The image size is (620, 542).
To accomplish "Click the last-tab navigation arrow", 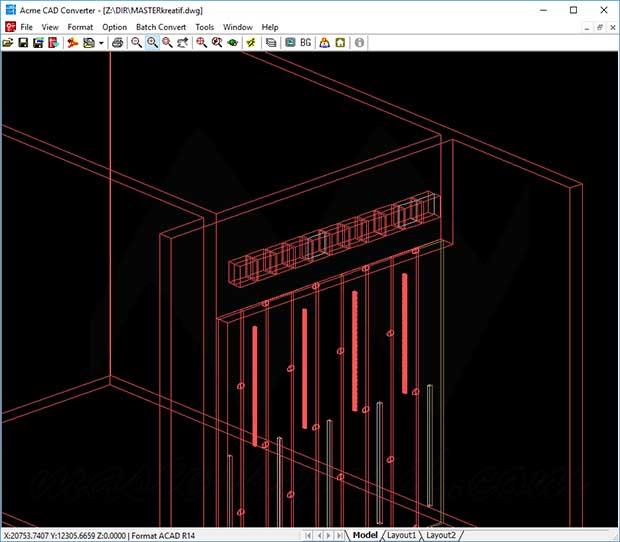I will (x=339, y=536).
